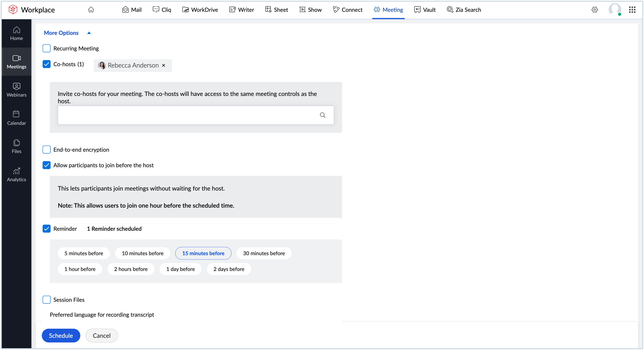644x350 pixels.
Task: Disable participants joining before the host
Action: (46, 165)
